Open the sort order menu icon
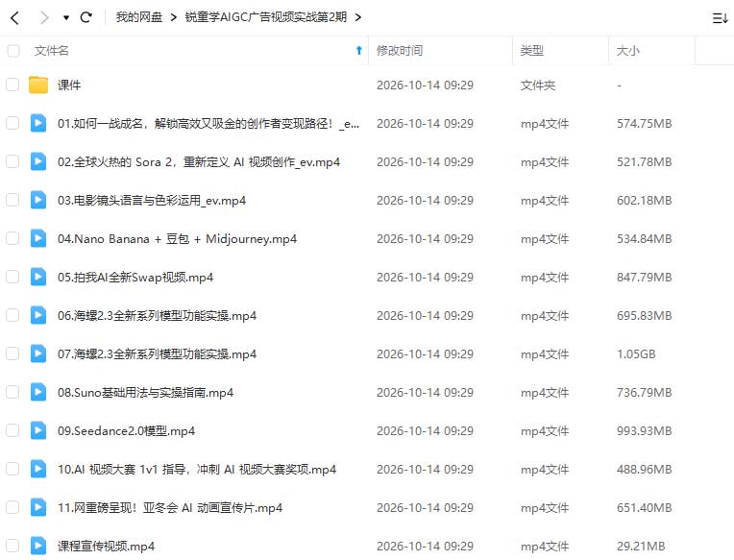This screenshot has width=734, height=560. [x=720, y=18]
